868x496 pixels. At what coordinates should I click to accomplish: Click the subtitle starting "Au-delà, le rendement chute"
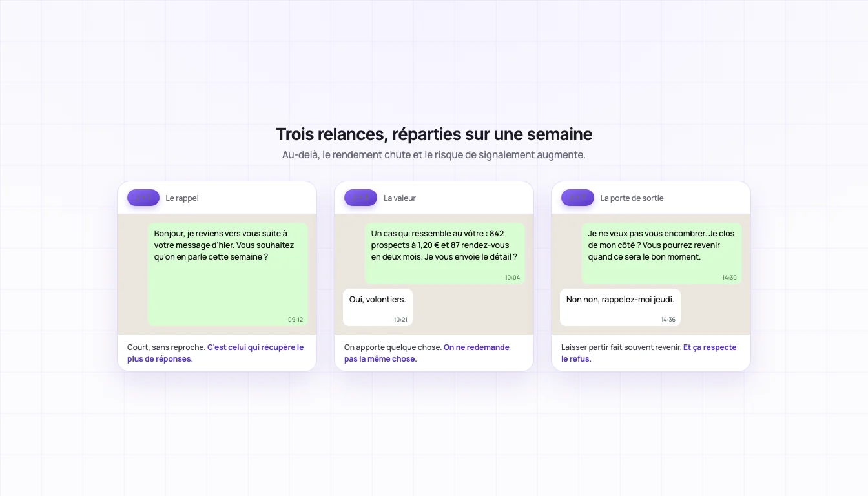point(434,155)
